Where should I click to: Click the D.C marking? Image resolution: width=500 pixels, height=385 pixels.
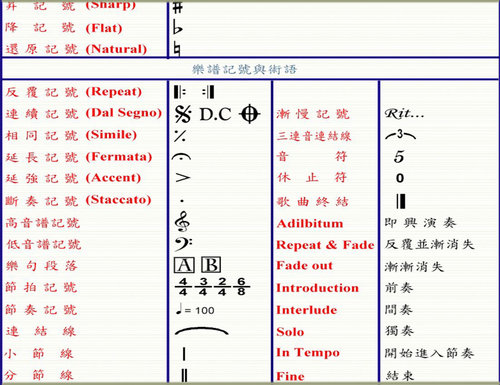coord(215,114)
